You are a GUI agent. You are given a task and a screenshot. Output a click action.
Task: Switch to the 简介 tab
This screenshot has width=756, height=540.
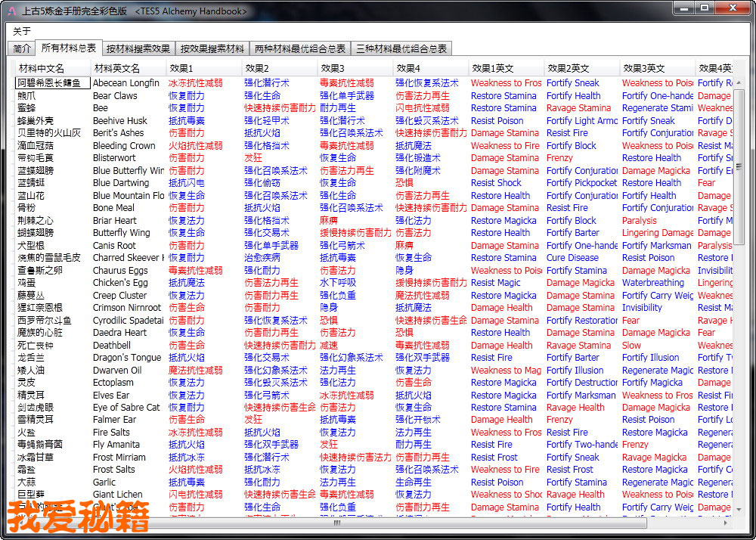[x=23, y=48]
